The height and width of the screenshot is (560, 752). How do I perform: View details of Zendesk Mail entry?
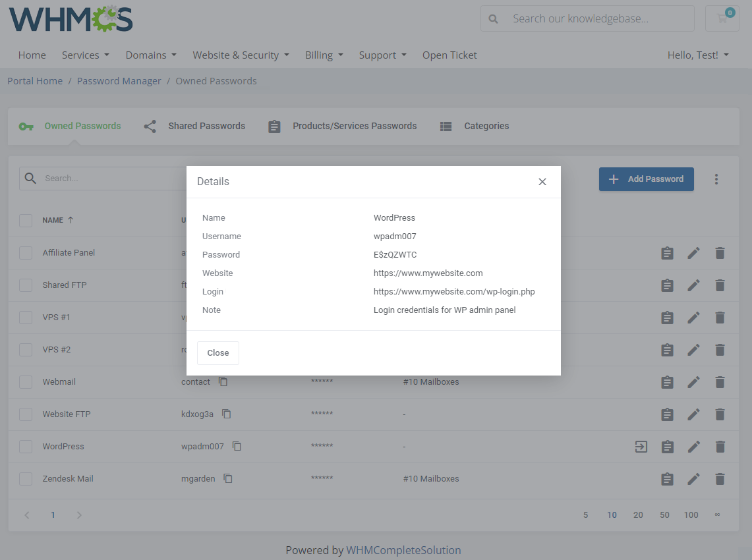point(667,479)
